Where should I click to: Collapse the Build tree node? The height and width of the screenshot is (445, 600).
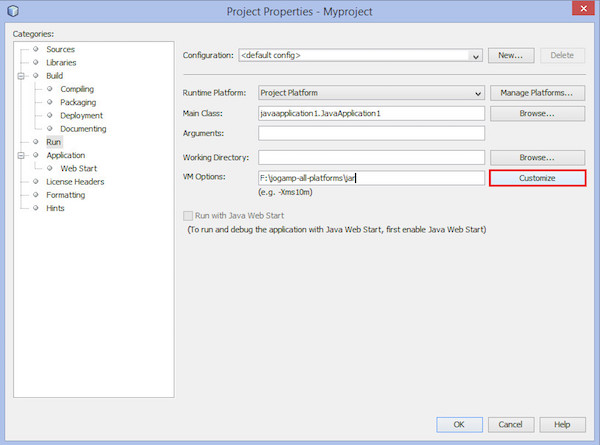(x=21, y=76)
